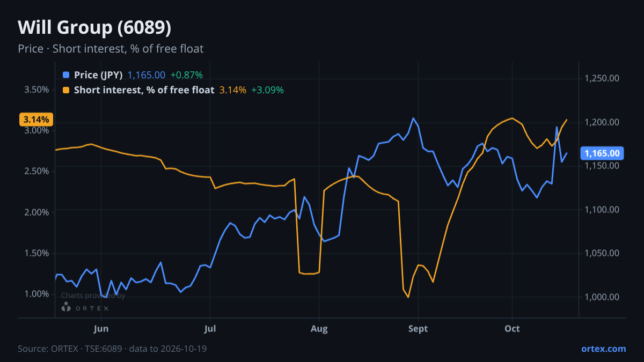
Task: Click the chart title Will Group (6089)
Action: coord(94,27)
